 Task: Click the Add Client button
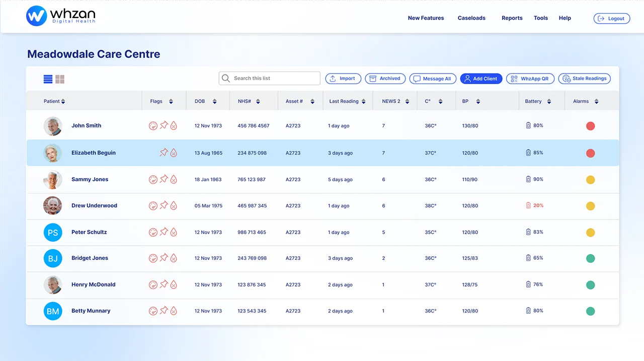pyautogui.click(x=480, y=79)
